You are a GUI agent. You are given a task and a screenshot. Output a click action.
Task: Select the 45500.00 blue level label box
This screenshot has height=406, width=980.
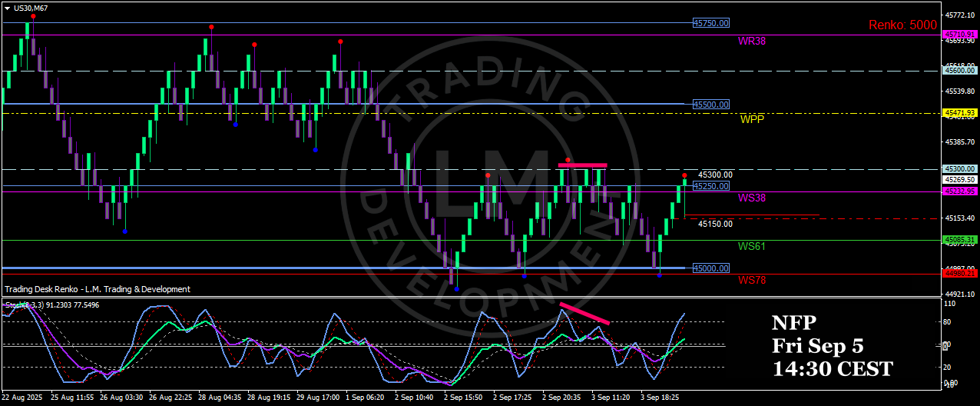[710, 104]
